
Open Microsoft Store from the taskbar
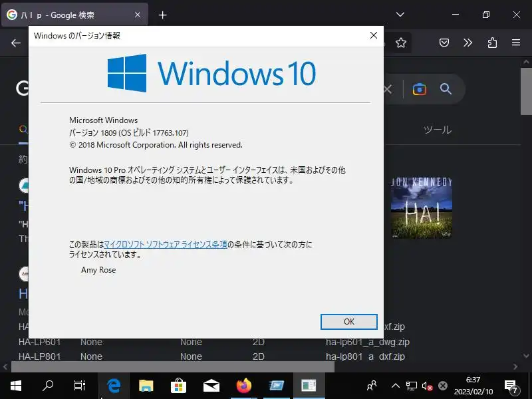point(178,386)
